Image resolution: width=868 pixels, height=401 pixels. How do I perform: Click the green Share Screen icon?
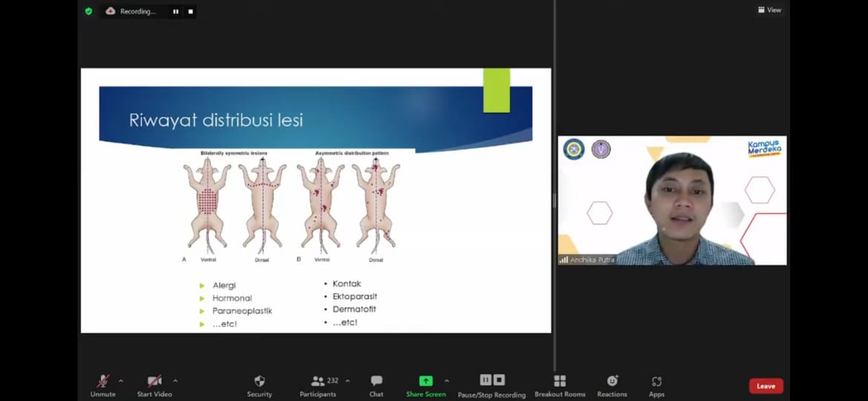click(426, 381)
